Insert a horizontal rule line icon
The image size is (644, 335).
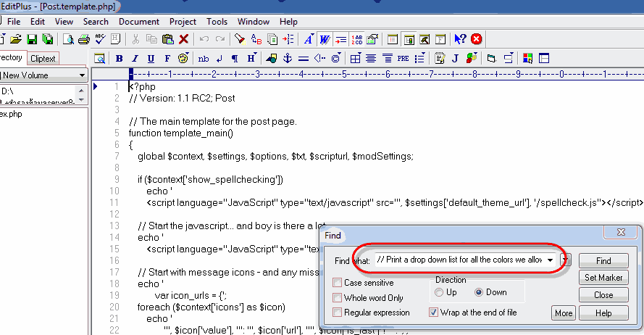(x=304, y=58)
